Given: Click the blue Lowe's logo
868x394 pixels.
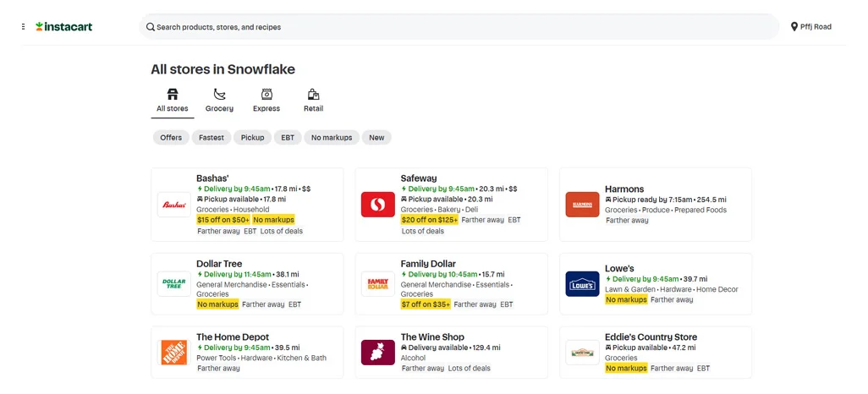Looking at the screenshot, I should pyautogui.click(x=582, y=284).
